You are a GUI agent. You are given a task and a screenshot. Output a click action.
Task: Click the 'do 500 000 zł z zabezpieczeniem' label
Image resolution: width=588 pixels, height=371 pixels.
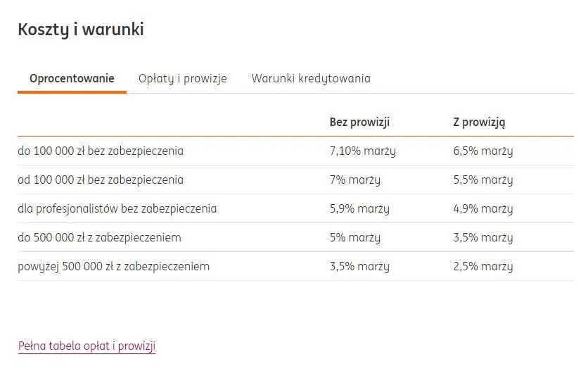pos(99,237)
